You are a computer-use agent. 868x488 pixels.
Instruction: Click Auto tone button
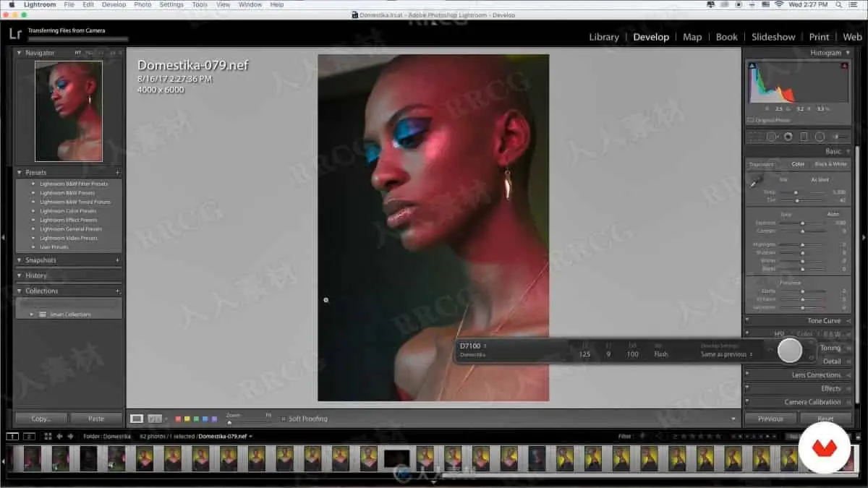point(834,215)
